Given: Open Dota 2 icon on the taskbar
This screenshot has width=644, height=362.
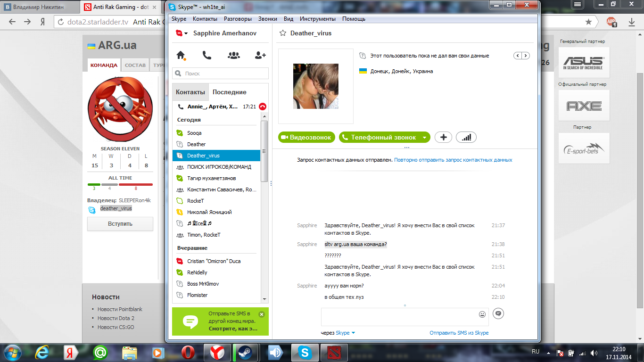Looking at the screenshot, I should [x=334, y=352].
